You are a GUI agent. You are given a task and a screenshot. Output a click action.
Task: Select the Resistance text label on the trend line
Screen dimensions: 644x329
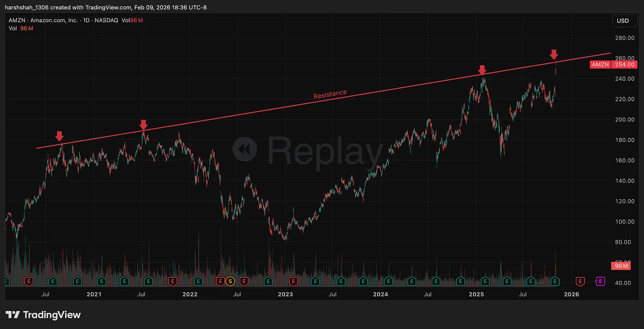pos(330,95)
